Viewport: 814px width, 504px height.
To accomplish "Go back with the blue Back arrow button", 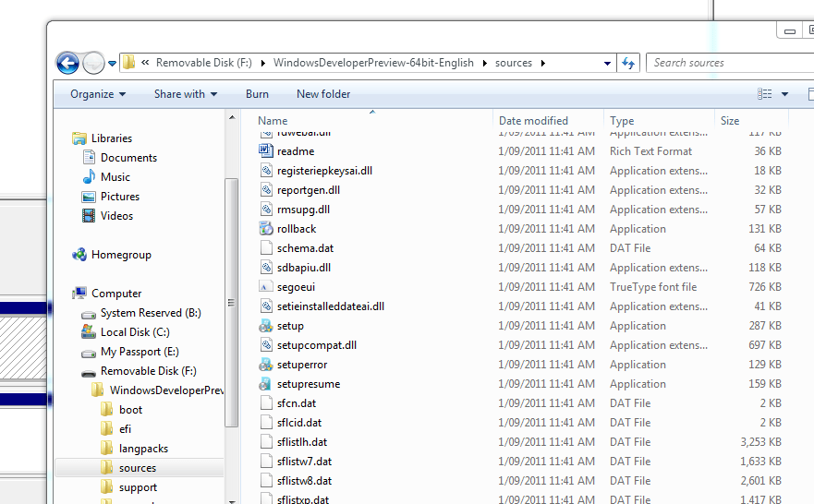I will [67, 64].
